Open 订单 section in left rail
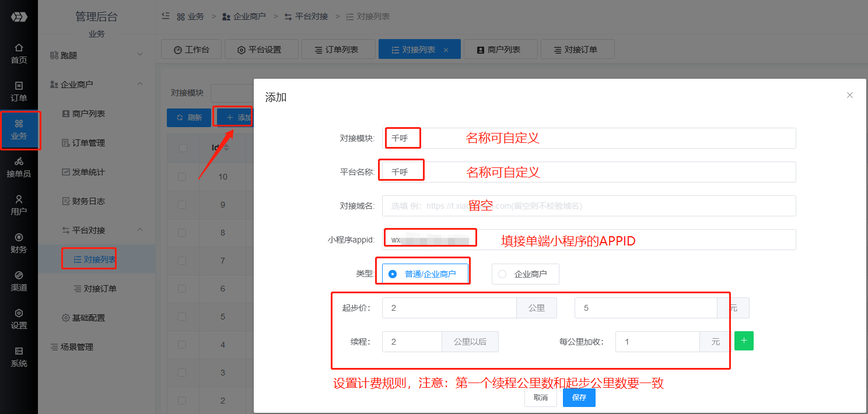The height and width of the screenshot is (414, 868). pos(19,92)
